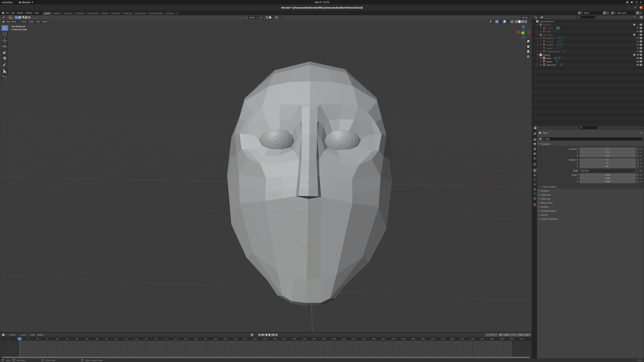Switch to material preview shading
The image size is (644, 362).
click(x=523, y=21)
